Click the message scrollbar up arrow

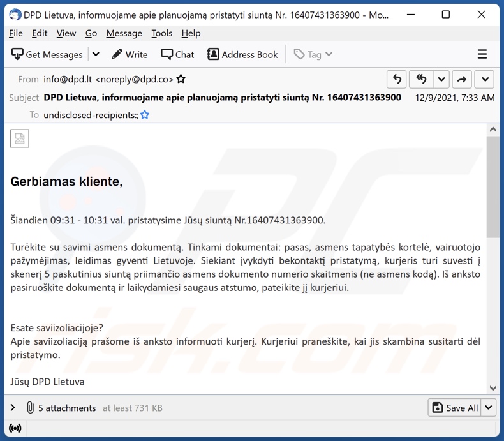pyautogui.click(x=493, y=130)
